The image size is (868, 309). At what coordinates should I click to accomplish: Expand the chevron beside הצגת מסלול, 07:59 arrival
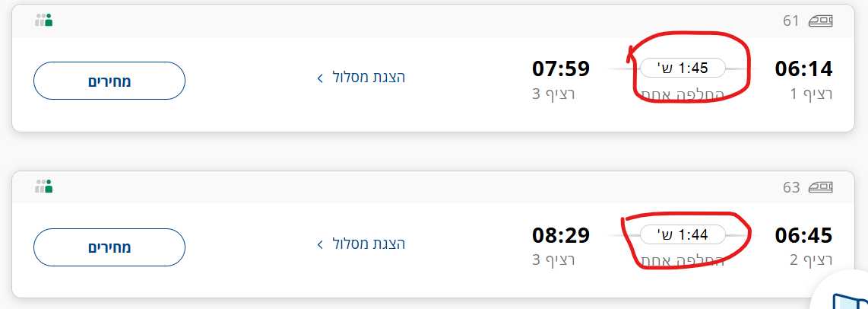click(321, 78)
